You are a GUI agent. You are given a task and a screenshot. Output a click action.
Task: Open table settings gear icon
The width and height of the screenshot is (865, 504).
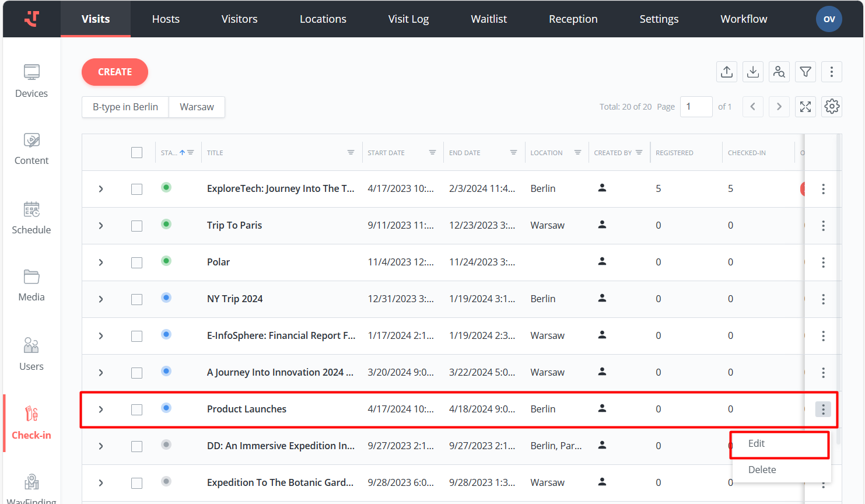[831, 107]
